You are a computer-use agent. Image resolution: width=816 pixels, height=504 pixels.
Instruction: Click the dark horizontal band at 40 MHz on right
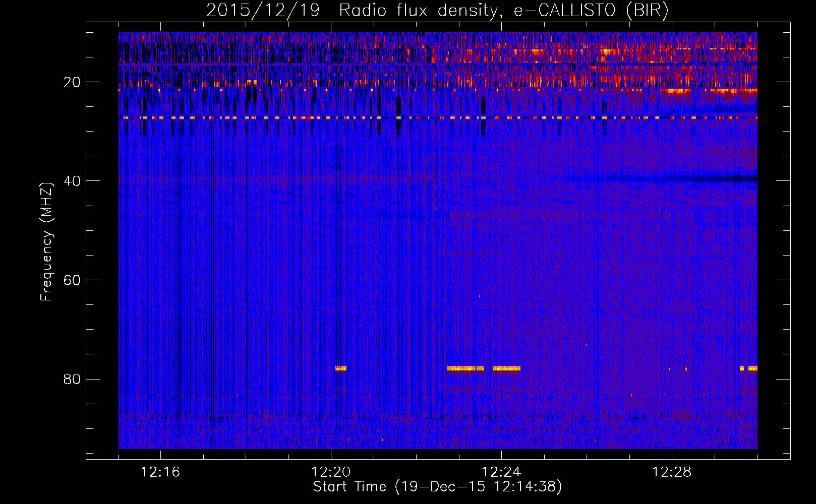[x=706, y=178]
